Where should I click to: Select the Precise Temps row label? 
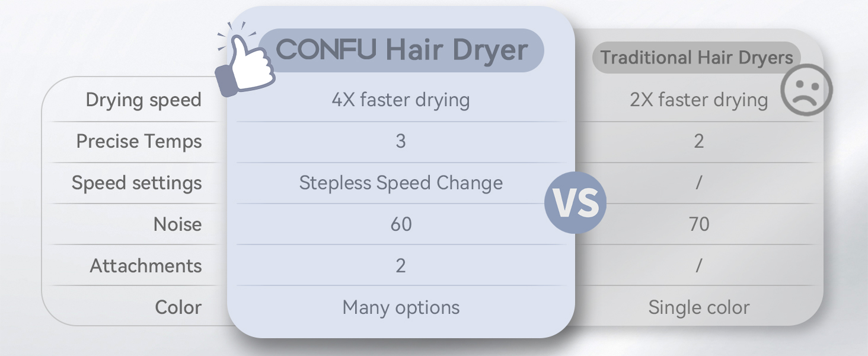(x=139, y=141)
